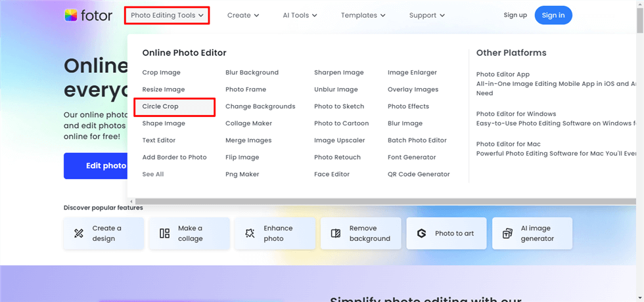Click the Edit photo button
This screenshot has height=302, width=644.
point(96,165)
